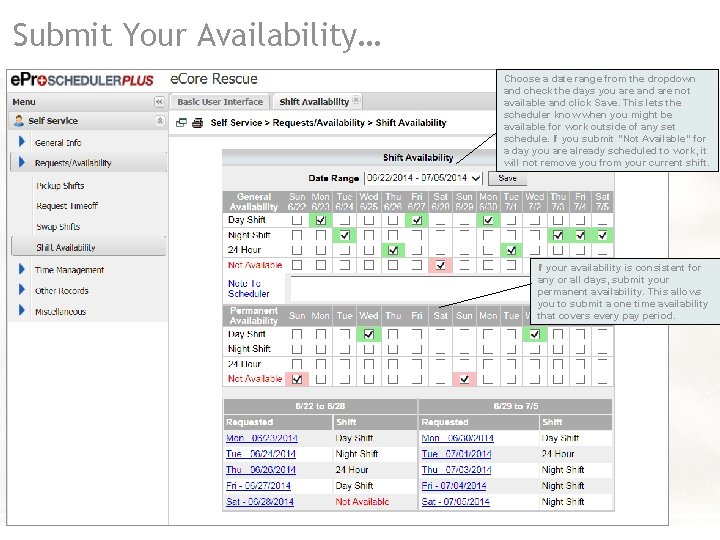Open Swap Shifts menu item
This screenshot has width=720, height=540.
point(58,226)
